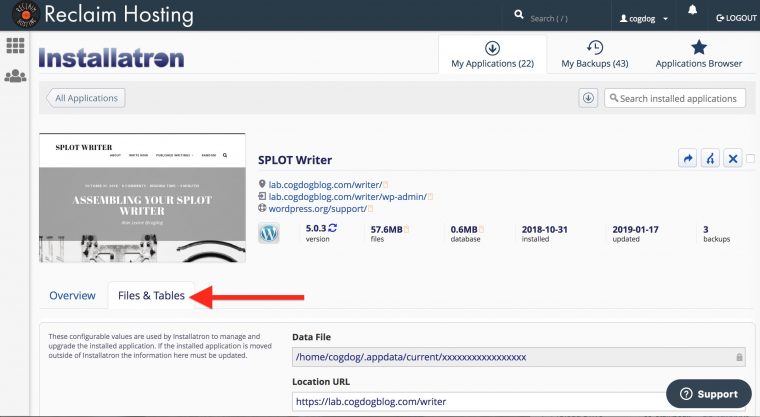Expand the cogdog user dropdown
The width and height of the screenshot is (760, 417).
[x=644, y=18]
